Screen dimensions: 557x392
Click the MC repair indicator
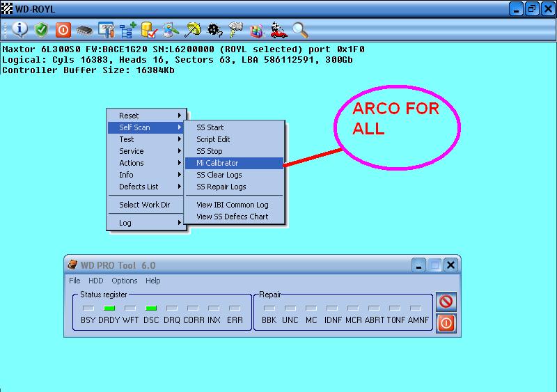point(311,308)
